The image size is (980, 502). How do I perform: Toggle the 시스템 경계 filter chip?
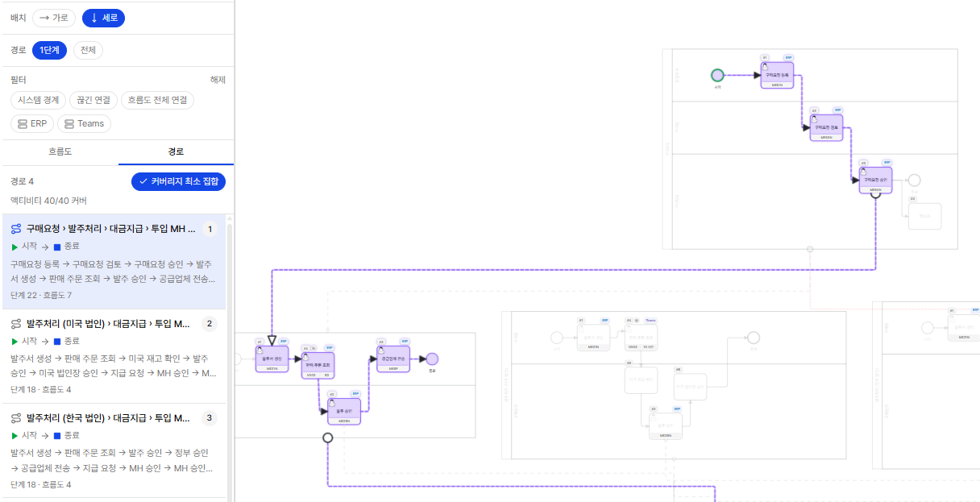[x=39, y=101]
